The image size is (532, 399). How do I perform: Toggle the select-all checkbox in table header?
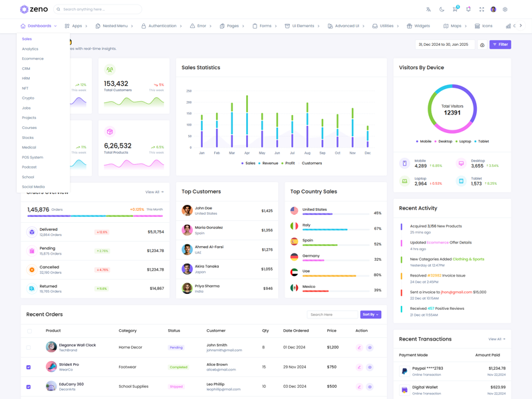click(x=29, y=331)
